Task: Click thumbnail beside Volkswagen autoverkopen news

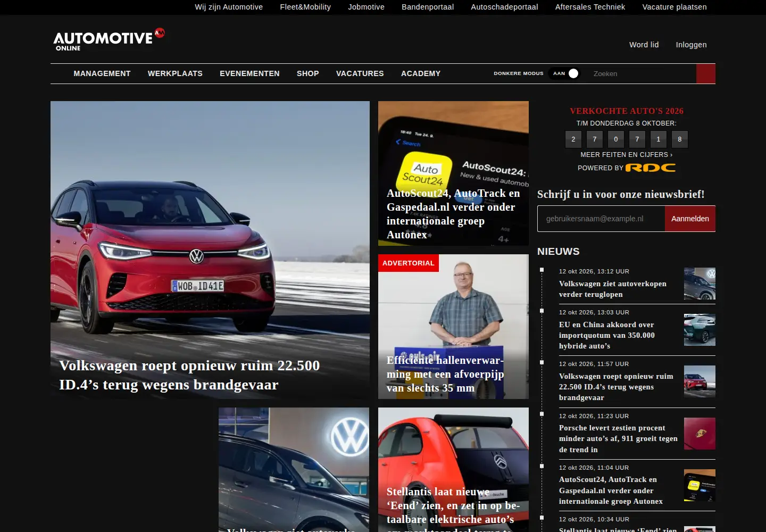Action: [700, 284]
